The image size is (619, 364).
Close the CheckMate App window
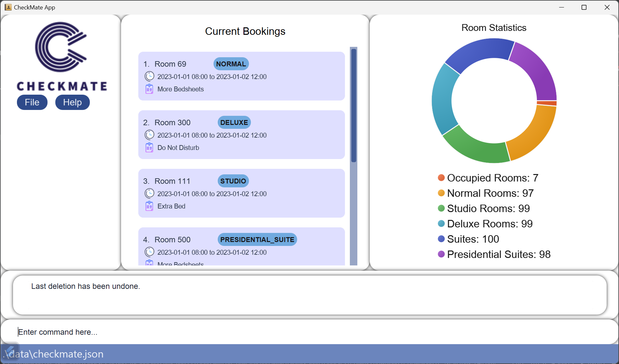pyautogui.click(x=607, y=7)
